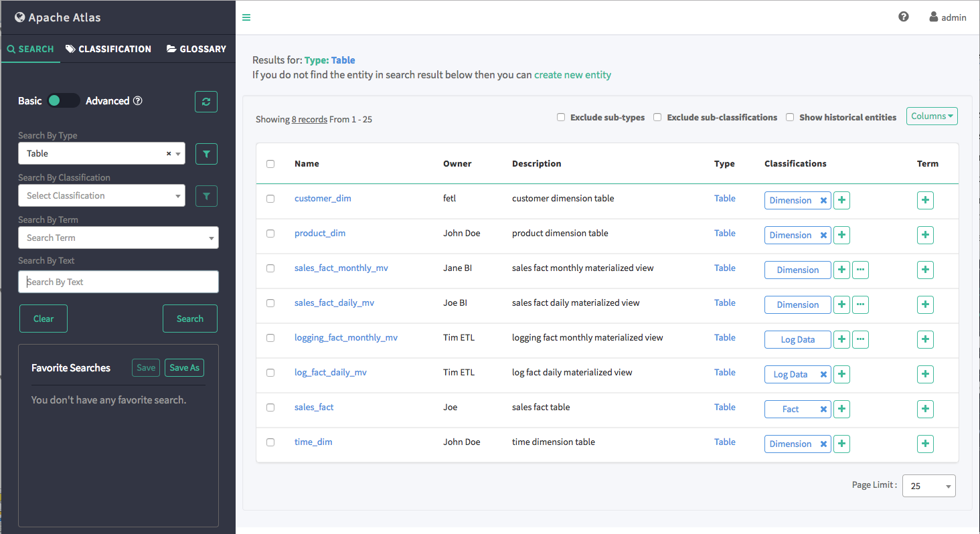The height and width of the screenshot is (534, 980).
Task: Remove Dimension classification from customer_dim
Action: click(823, 200)
